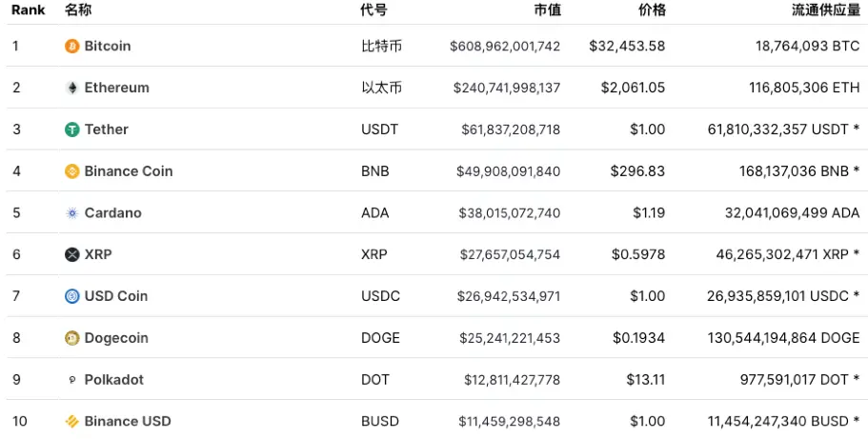Click the black XRP logo icon
The width and height of the screenshot is (868, 439).
pos(72,254)
